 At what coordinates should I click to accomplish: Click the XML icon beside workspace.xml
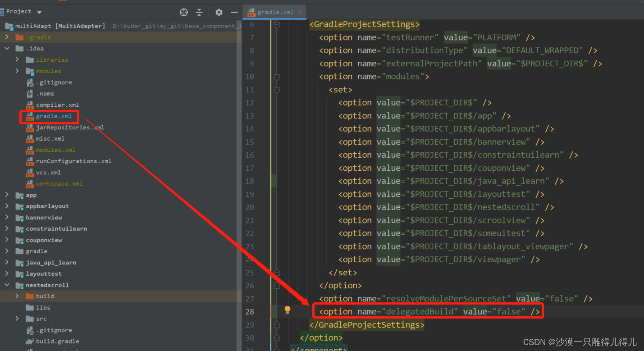pos(30,184)
